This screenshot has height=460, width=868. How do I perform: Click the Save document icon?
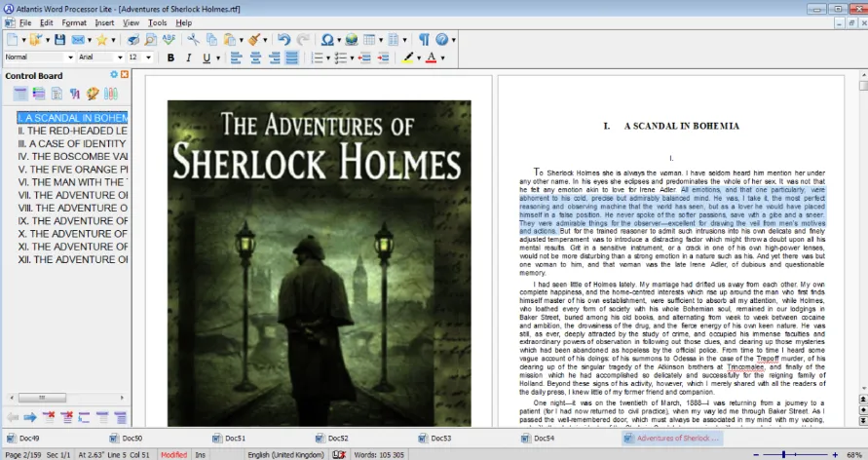tap(59, 39)
